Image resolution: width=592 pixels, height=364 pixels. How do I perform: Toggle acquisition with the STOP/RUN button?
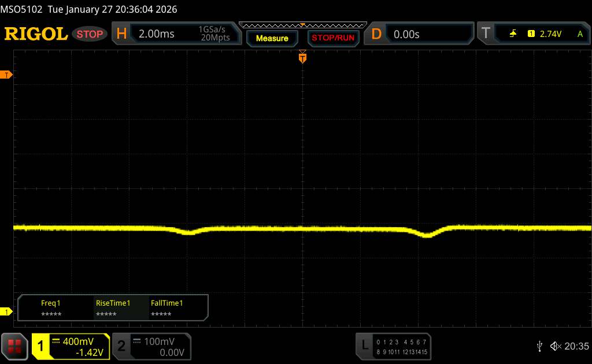(x=332, y=38)
